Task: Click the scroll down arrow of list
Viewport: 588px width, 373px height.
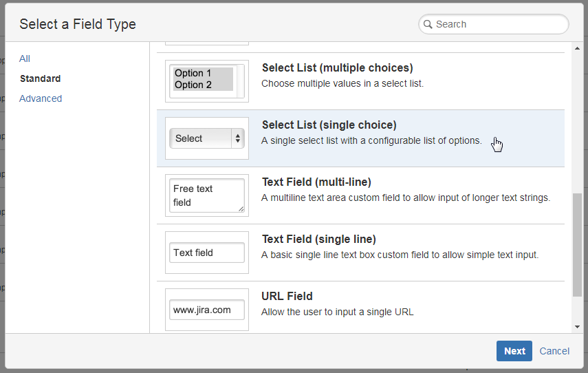Action: pyautogui.click(x=576, y=327)
